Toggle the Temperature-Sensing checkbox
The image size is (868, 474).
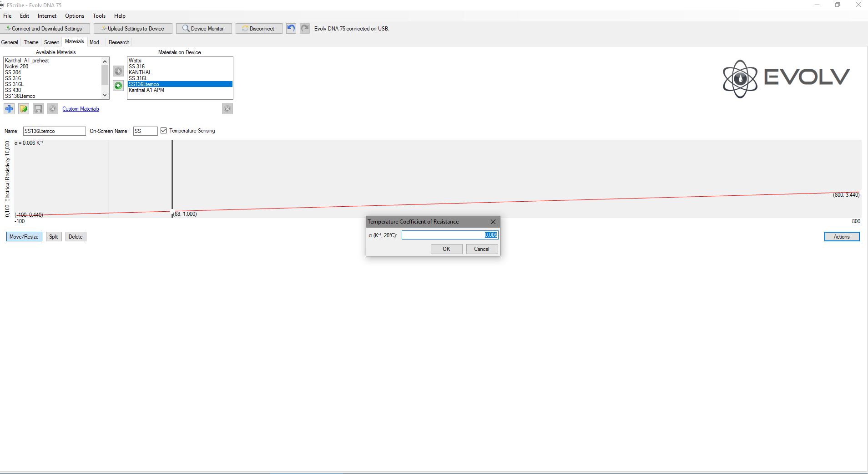164,131
